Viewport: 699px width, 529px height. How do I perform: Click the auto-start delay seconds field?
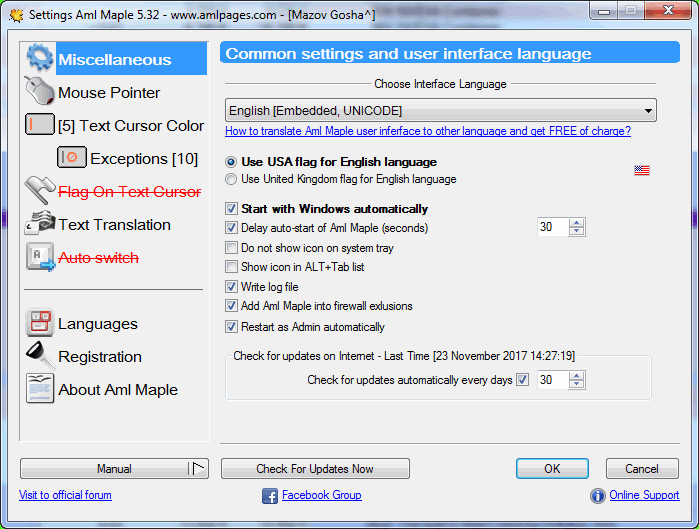point(553,227)
